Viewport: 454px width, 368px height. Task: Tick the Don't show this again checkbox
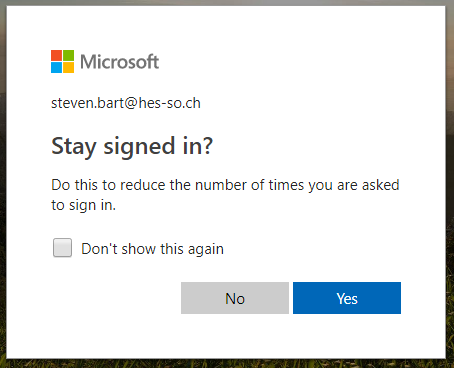click(62, 248)
